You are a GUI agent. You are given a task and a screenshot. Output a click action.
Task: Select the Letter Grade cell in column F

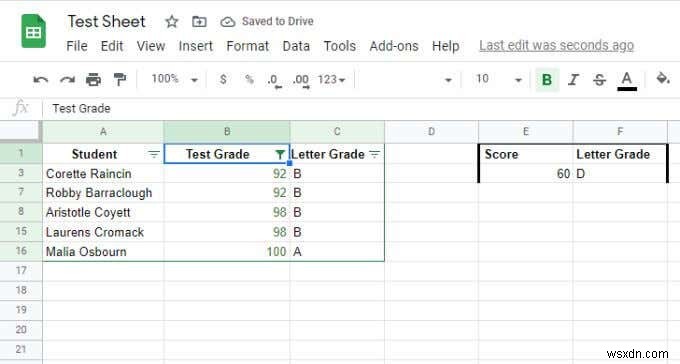pos(620,154)
